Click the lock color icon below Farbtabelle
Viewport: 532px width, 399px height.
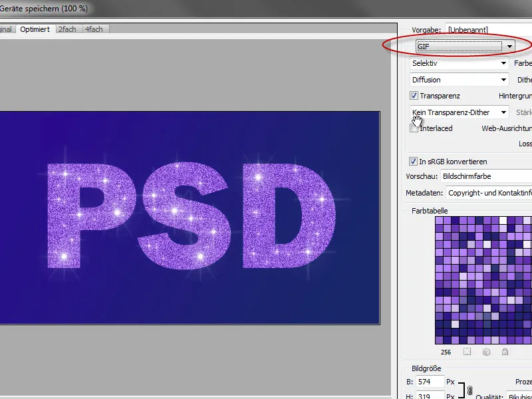(x=505, y=352)
